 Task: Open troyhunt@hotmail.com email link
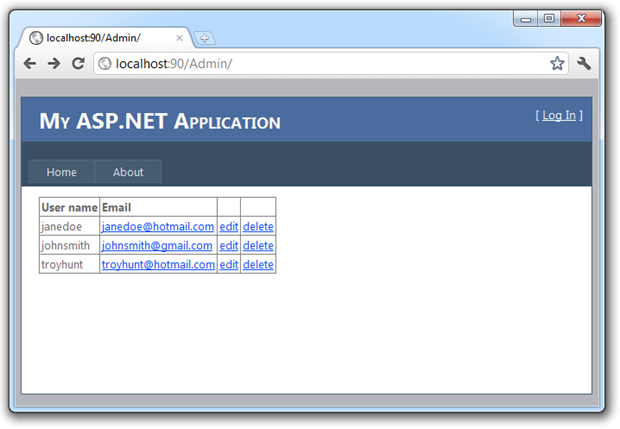158,265
